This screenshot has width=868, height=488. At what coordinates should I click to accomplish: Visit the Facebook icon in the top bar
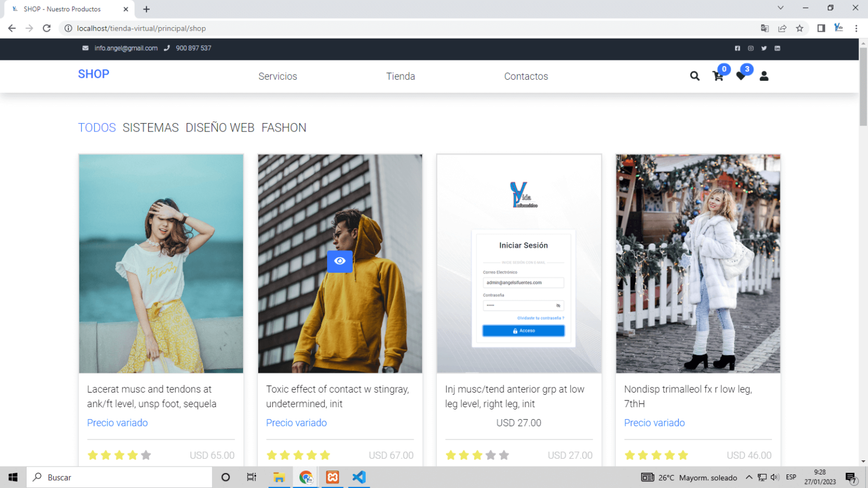(x=737, y=49)
